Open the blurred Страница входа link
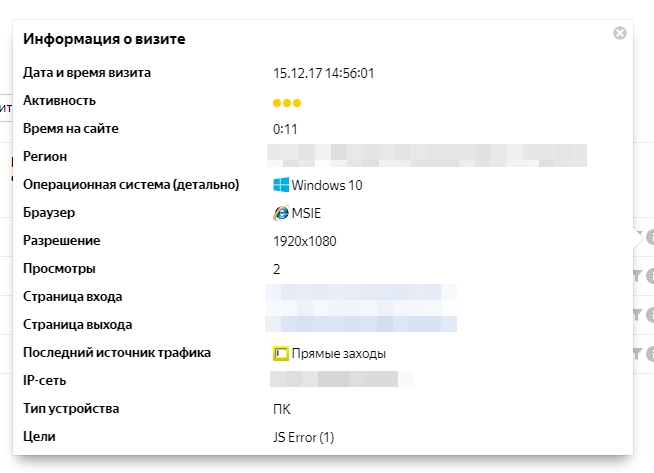Image resolution: width=654 pixels, height=473 pixels. tap(361, 296)
